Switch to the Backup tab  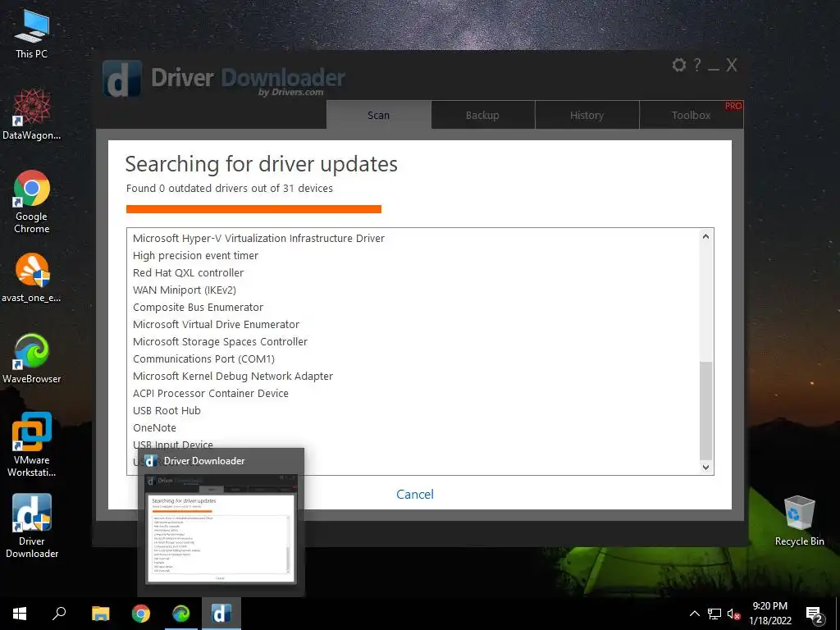point(482,115)
